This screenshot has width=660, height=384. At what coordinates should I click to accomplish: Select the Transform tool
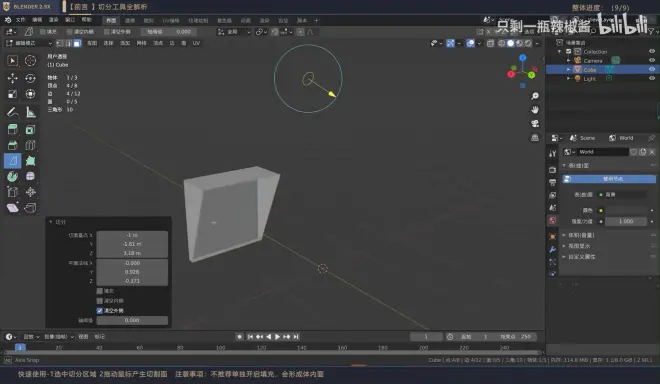coord(30,94)
